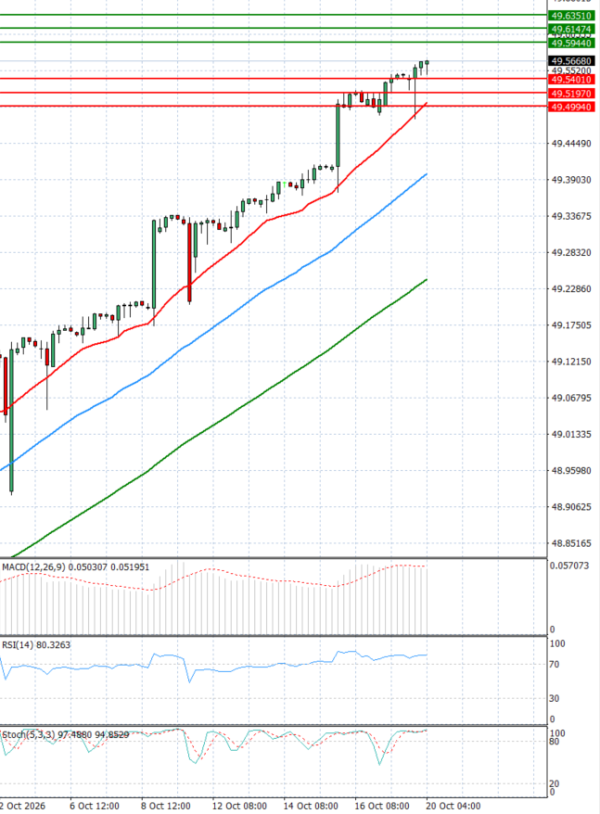Image resolution: width=600 pixels, height=814 pixels.
Task: Click the 49.54010 support price label
Action: (x=570, y=79)
